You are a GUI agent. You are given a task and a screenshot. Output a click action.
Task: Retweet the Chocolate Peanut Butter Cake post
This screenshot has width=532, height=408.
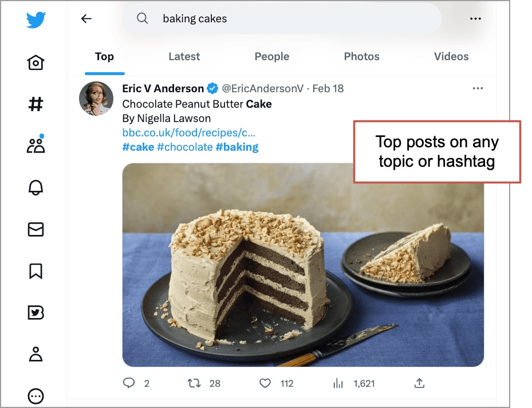pyautogui.click(x=194, y=383)
